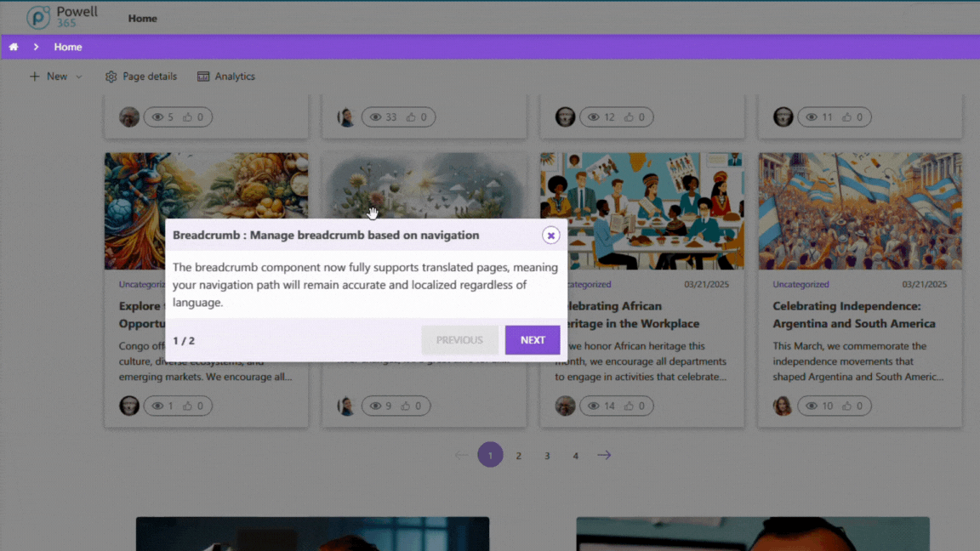This screenshot has width=980, height=551.
Task: Select the current page 1 pagination circle
Action: click(490, 455)
